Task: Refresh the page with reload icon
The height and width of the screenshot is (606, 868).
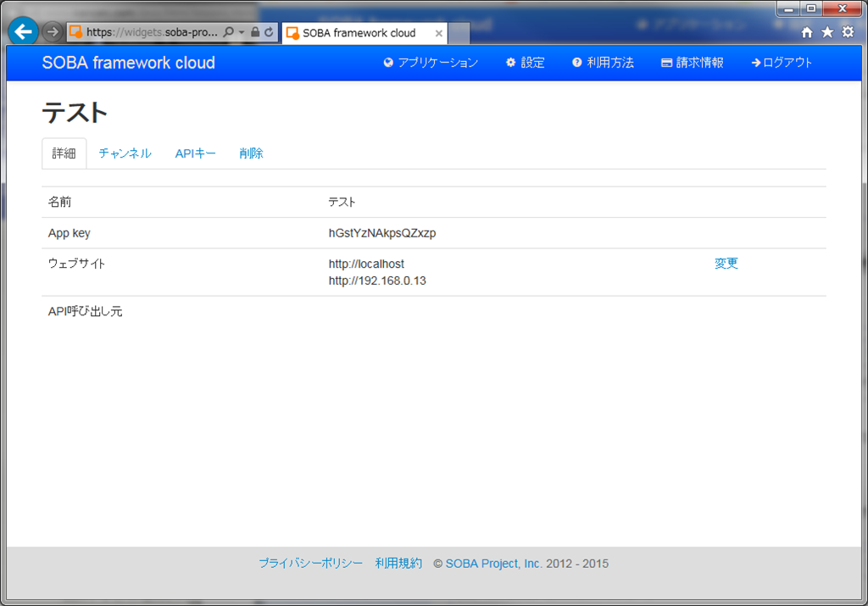Action: [x=269, y=32]
